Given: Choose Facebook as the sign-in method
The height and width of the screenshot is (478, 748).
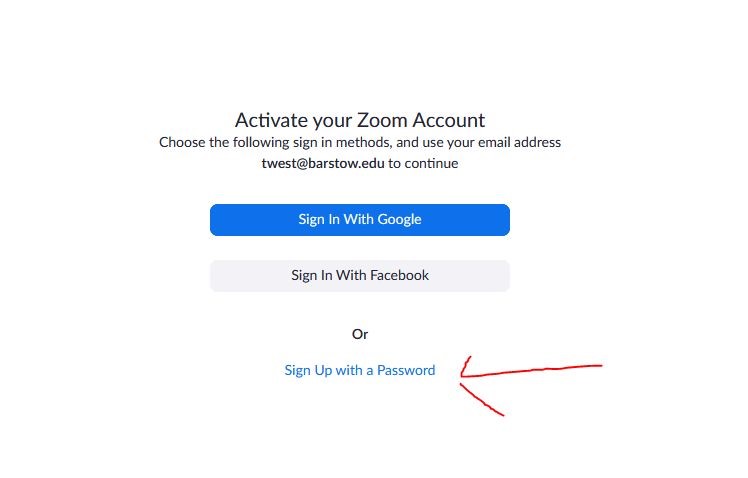Looking at the screenshot, I should (x=360, y=275).
